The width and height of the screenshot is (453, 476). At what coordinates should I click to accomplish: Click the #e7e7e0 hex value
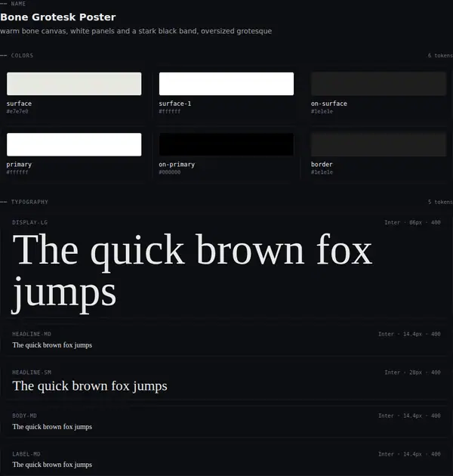(x=17, y=111)
